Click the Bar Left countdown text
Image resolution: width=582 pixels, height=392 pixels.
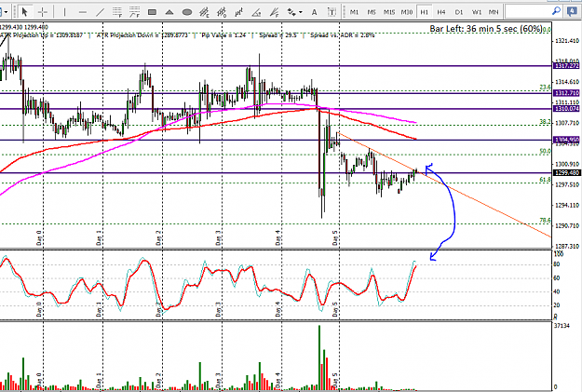coord(486,29)
